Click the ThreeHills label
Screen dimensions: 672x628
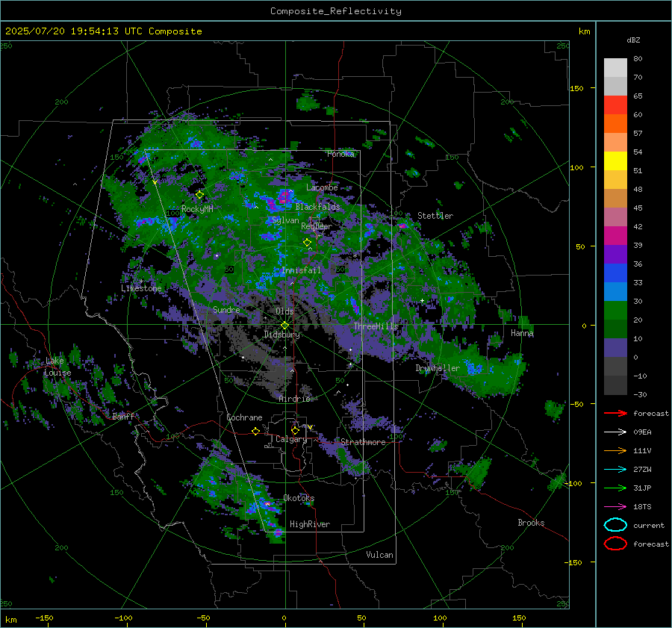click(x=376, y=326)
